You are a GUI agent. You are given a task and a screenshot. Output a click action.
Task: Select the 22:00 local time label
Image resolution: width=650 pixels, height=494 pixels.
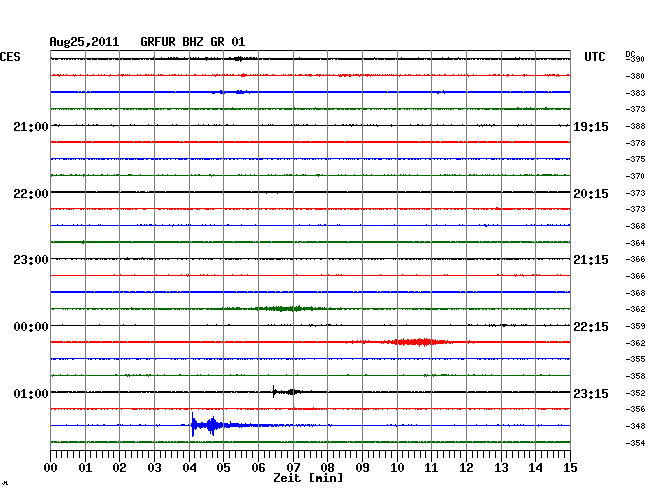(x=31, y=194)
